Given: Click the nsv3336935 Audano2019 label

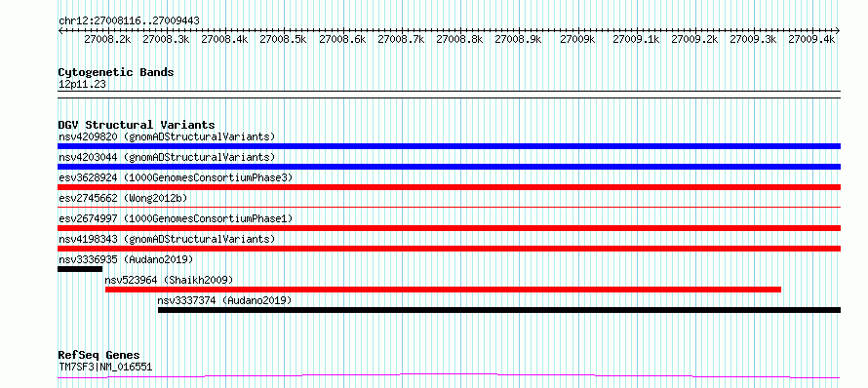Looking at the screenshot, I should click(126, 259).
